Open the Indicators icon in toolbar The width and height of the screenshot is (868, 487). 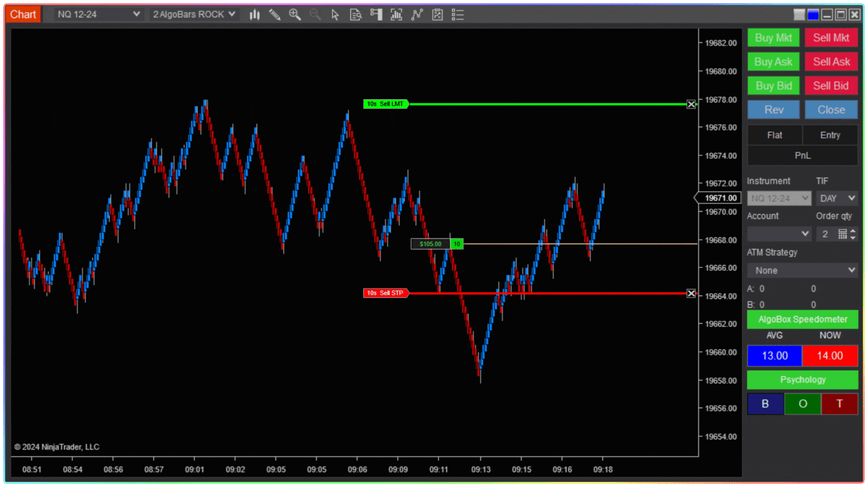[x=396, y=14]
